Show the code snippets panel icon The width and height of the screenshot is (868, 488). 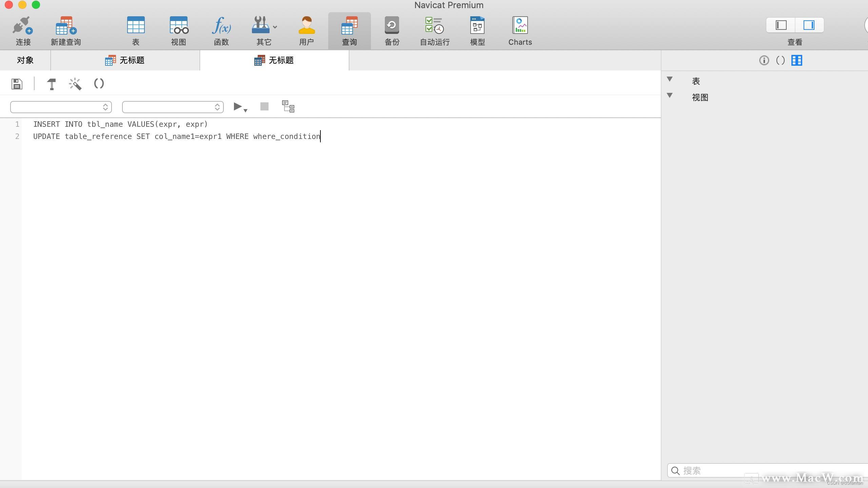781,60
